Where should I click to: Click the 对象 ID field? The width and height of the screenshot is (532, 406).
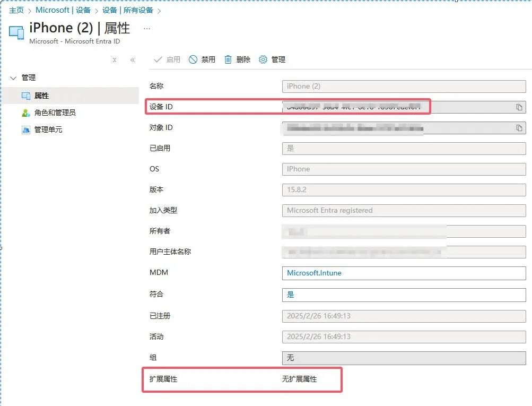pos(404,128)
